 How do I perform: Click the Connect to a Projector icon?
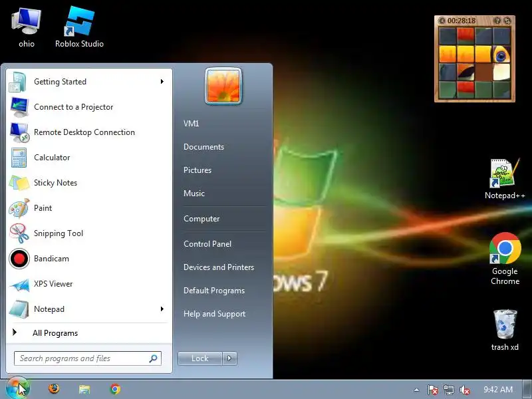[x=19, y=107]
